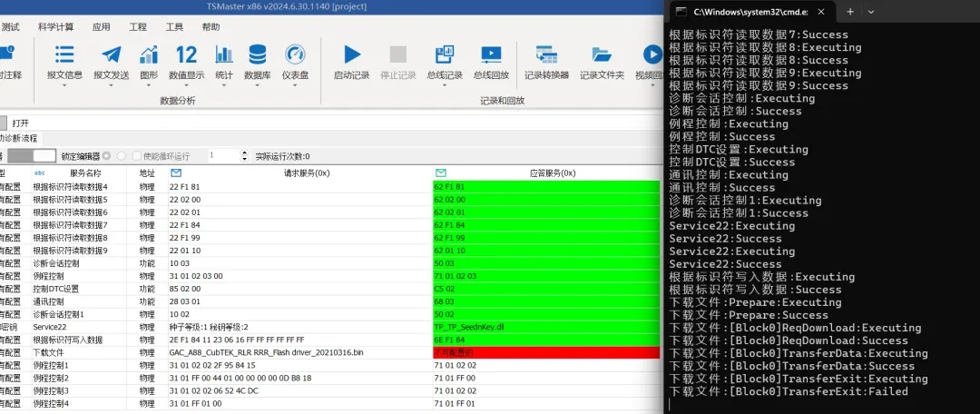
Task: Open the 帮助 menu
Action: pos(211,27)
